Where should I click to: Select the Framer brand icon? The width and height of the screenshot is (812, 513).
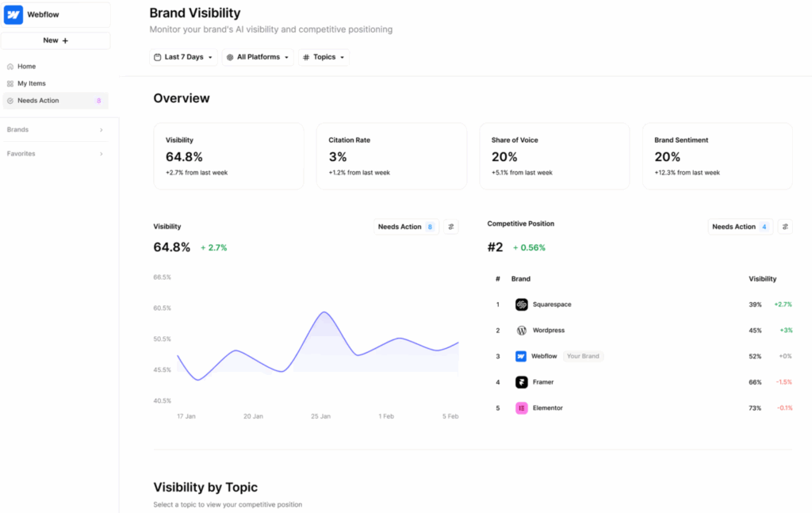pos(521,381)
